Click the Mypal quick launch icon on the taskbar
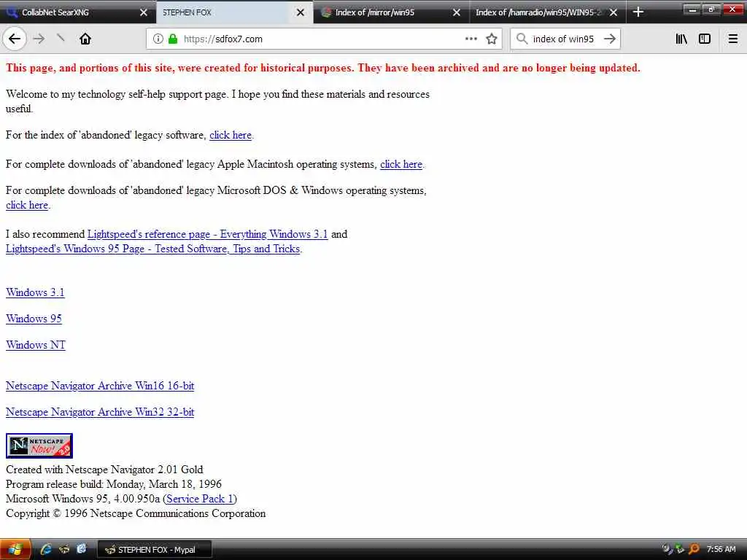747x560 pixels. [64, 550]
